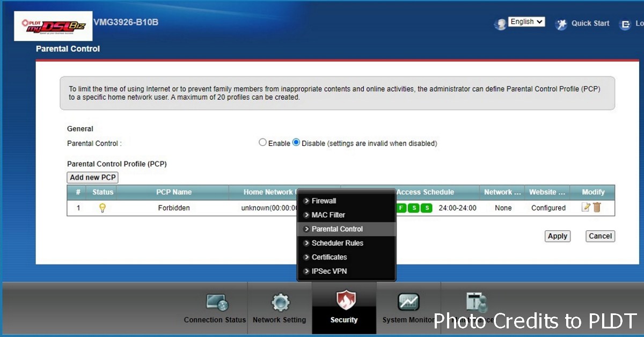Add a new PCP profile
Image resolution: width=644 pixels, height=337 pixels.
coord(92,177)
